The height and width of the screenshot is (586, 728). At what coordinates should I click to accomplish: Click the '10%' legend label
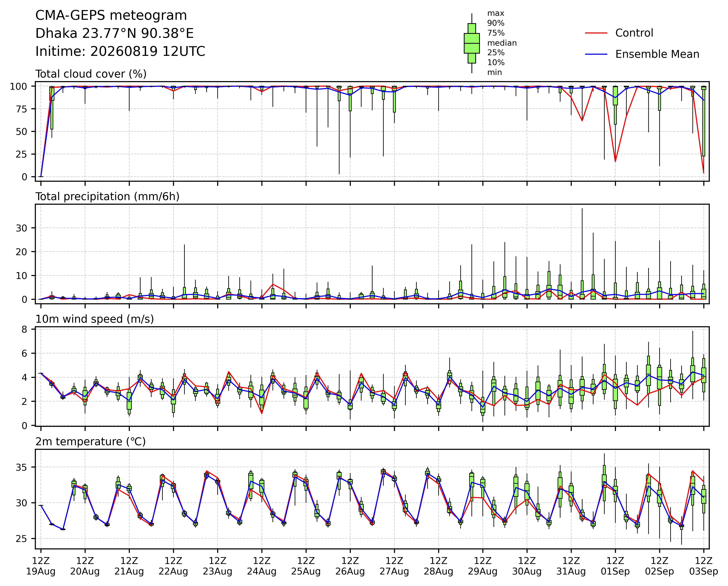(496, 63)
